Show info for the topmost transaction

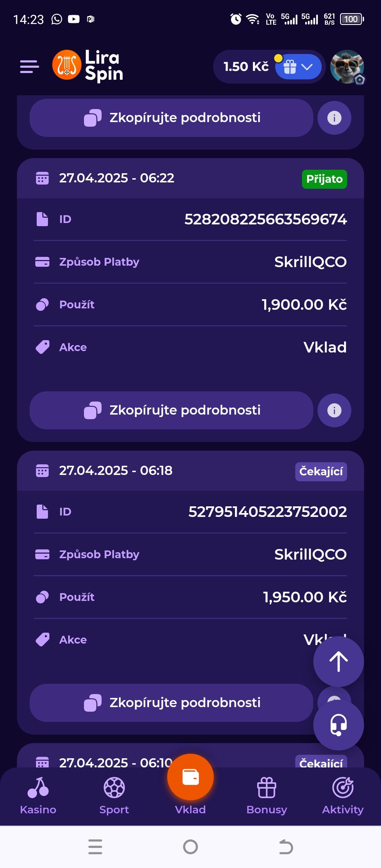pyautogui.click(x=334, y=118)
